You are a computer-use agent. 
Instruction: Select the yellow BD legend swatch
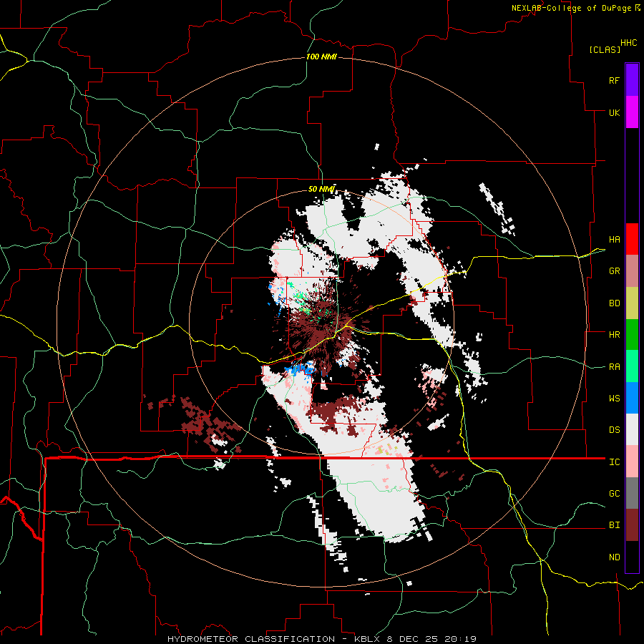click(632, 303)
